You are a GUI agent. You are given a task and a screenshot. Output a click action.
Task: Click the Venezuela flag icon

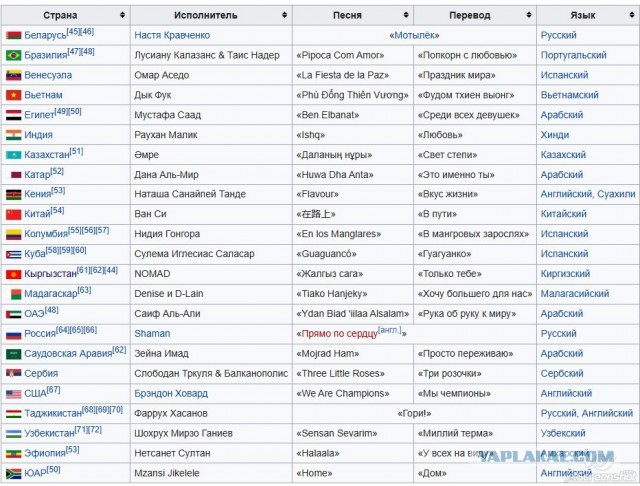(x=13, y=75)
